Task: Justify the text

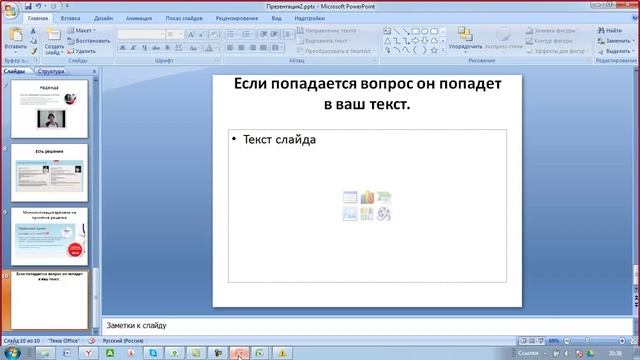Action: pyautogui.click(x=263, y=48)
